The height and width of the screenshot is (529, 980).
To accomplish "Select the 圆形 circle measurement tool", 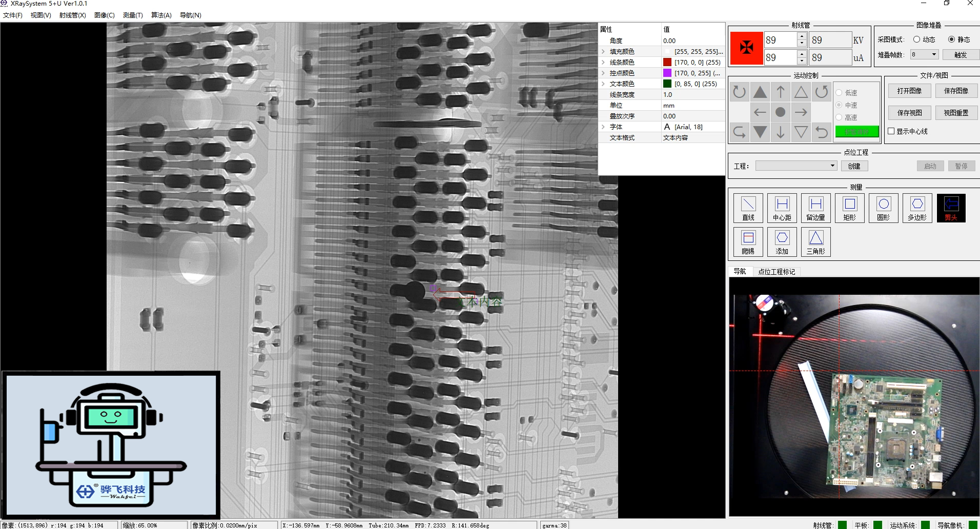I will [884, 208].
